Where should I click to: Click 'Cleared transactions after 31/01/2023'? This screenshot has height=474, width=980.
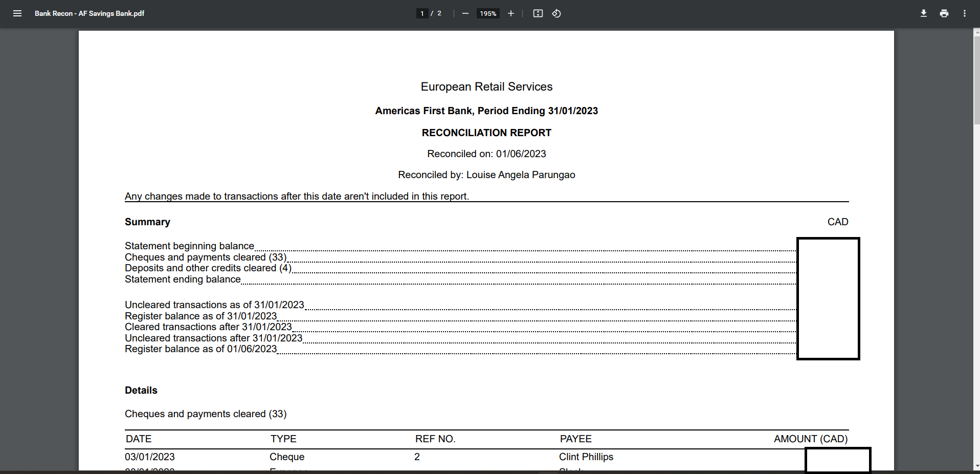[x=208, y=327]
